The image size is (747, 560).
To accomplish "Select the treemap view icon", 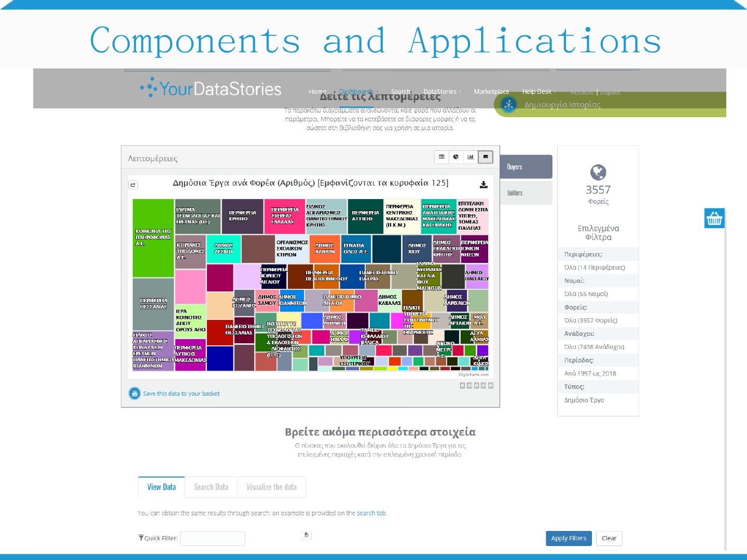I will point(486,157).
